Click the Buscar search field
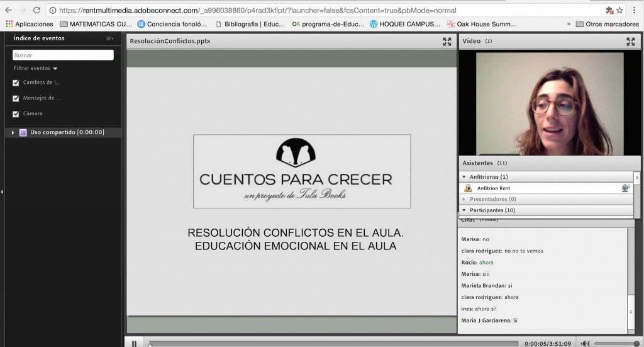The image size is (644, 347). (63, 55)
